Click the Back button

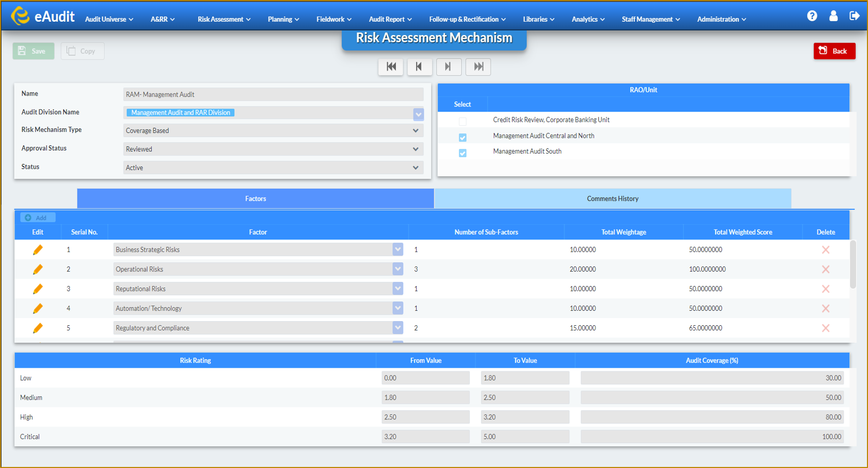tap(834, 51)
